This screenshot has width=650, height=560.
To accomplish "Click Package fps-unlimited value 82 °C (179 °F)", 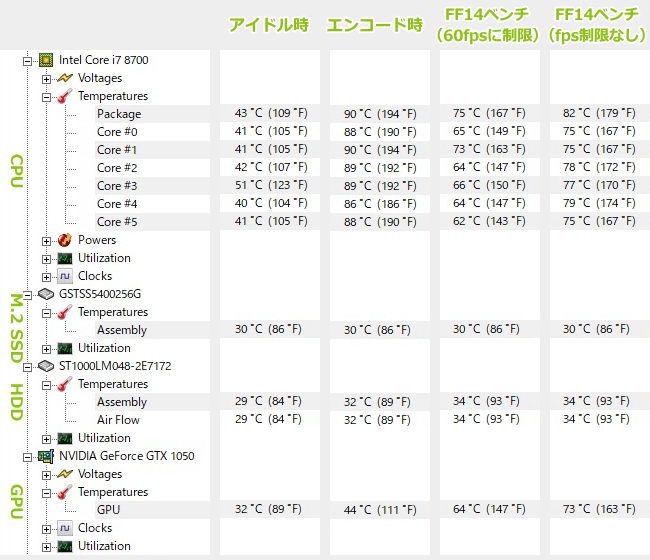I will 599,113.
